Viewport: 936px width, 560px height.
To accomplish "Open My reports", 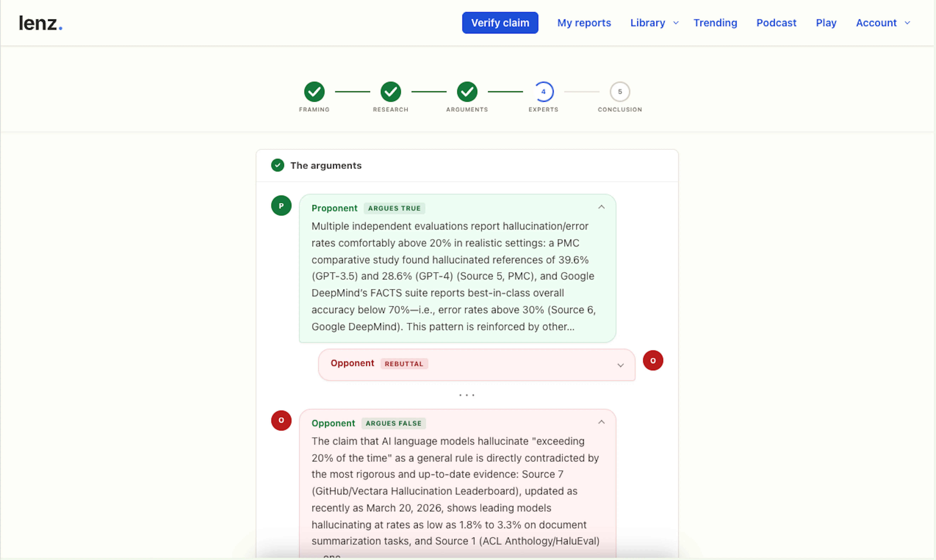I will 584,23.
